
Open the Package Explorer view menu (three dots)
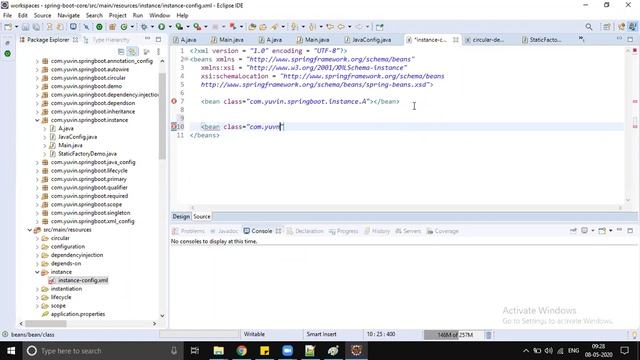(158, 52)
